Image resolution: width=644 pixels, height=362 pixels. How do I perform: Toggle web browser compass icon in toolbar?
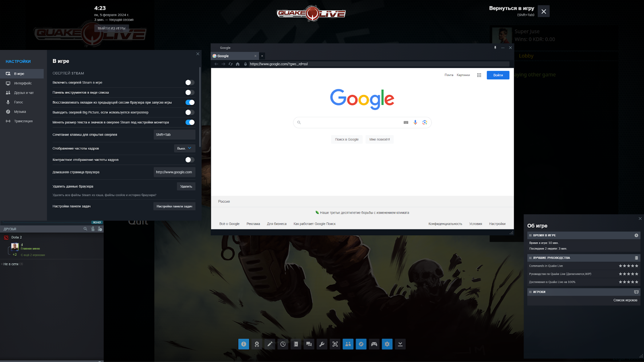click(x=361, y=344)
